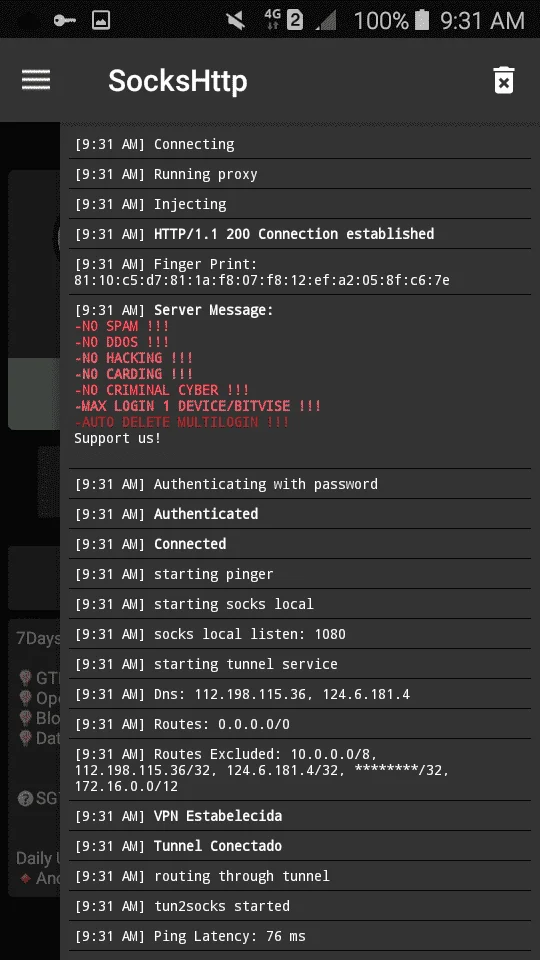Tap the muted sound status icon

[236, 20]
